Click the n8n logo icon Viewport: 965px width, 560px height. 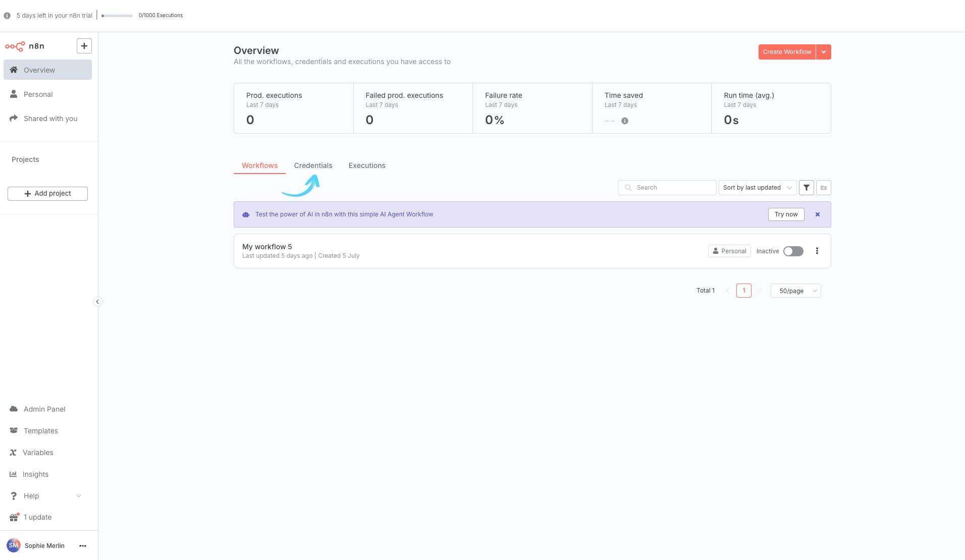(x=15, y=46)
